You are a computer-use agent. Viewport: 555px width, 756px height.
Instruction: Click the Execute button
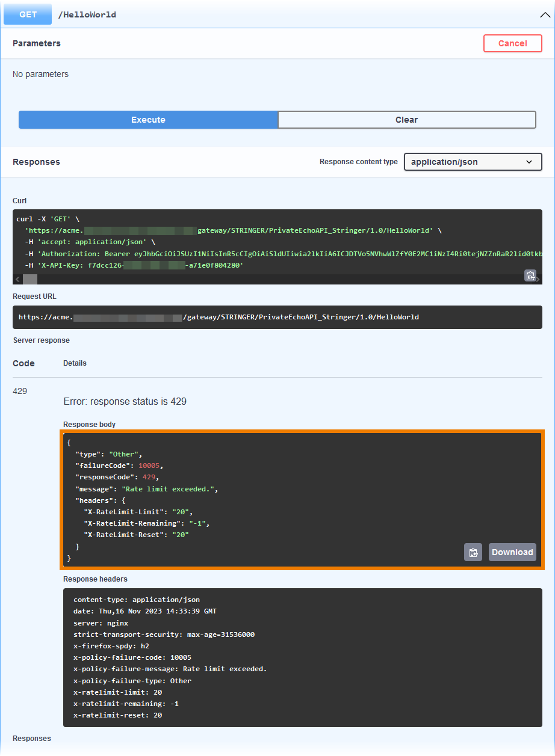click(x=148, y=120)
